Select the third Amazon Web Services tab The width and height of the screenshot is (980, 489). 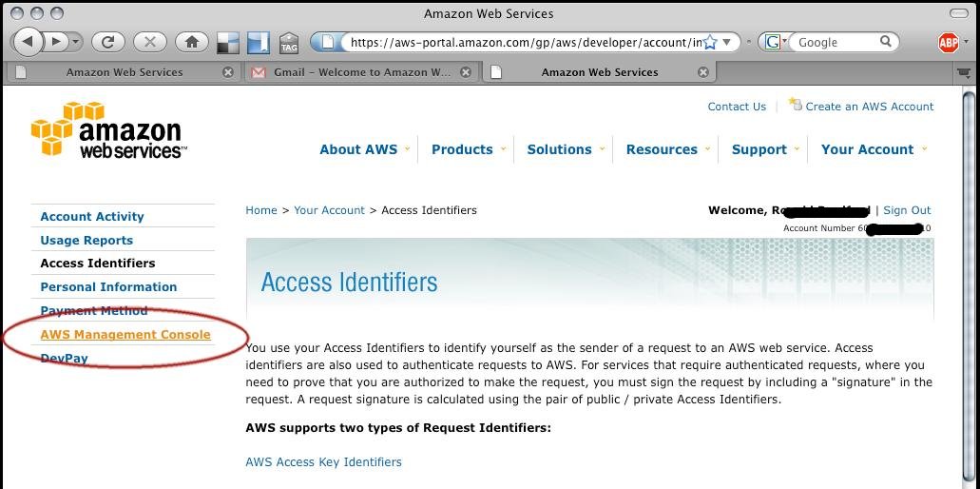coord(600,72)
